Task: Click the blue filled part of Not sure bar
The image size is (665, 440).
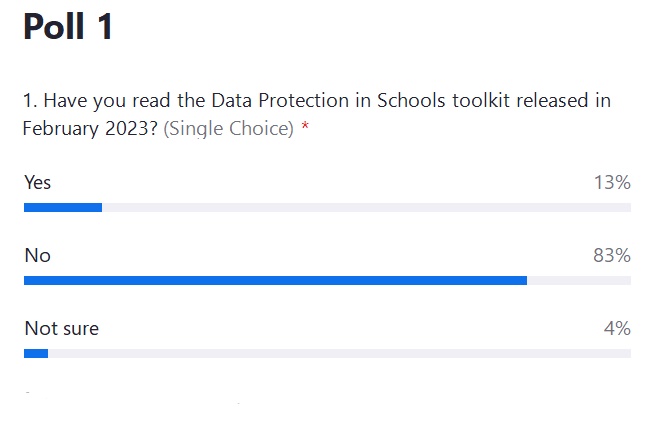Action: (36, 353)
